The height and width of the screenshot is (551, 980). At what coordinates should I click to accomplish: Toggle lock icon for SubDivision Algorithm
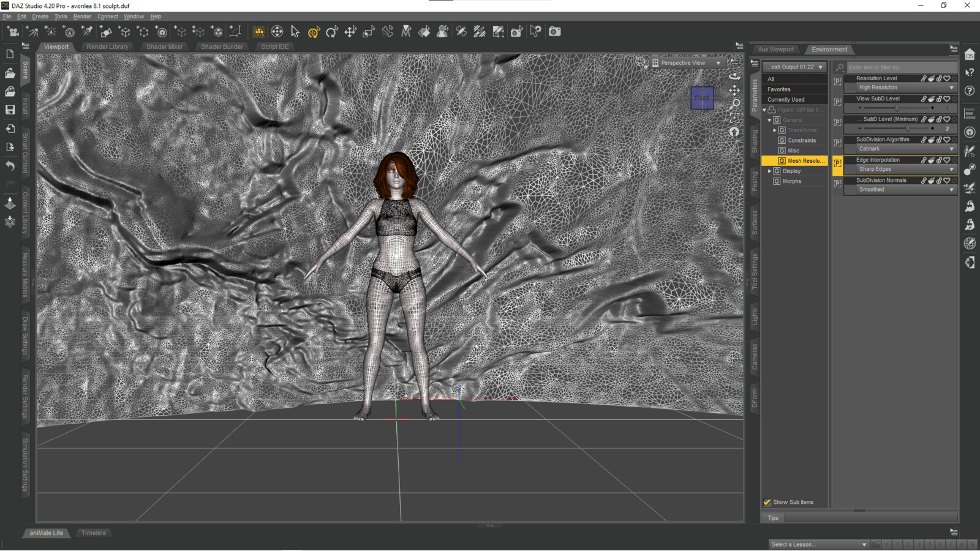[939, 140]
